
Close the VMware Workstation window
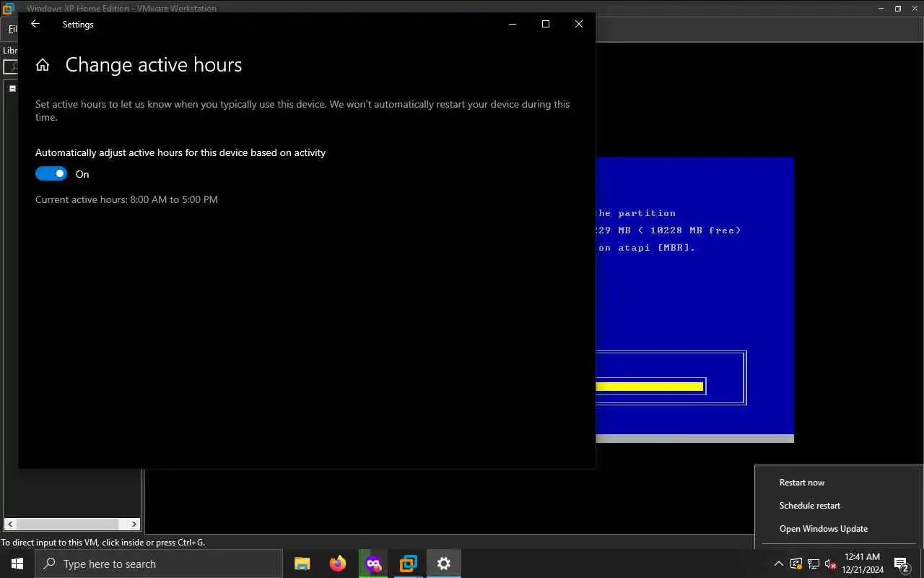[915, 9]
